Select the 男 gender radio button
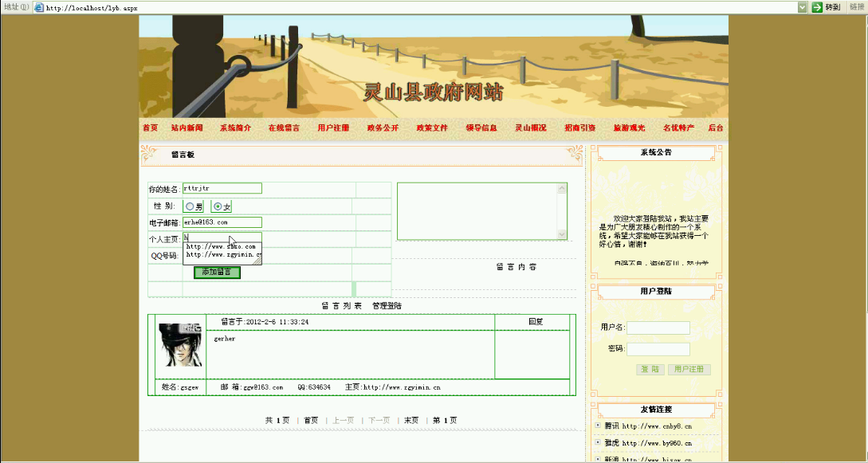 pyautogui.click(x=190, y=206)
